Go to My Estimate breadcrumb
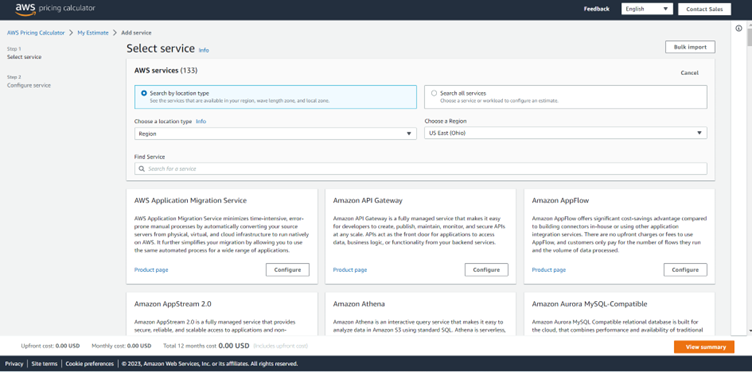Image resolution: width=752 pixels, height=372 pixels. (93, 33)
